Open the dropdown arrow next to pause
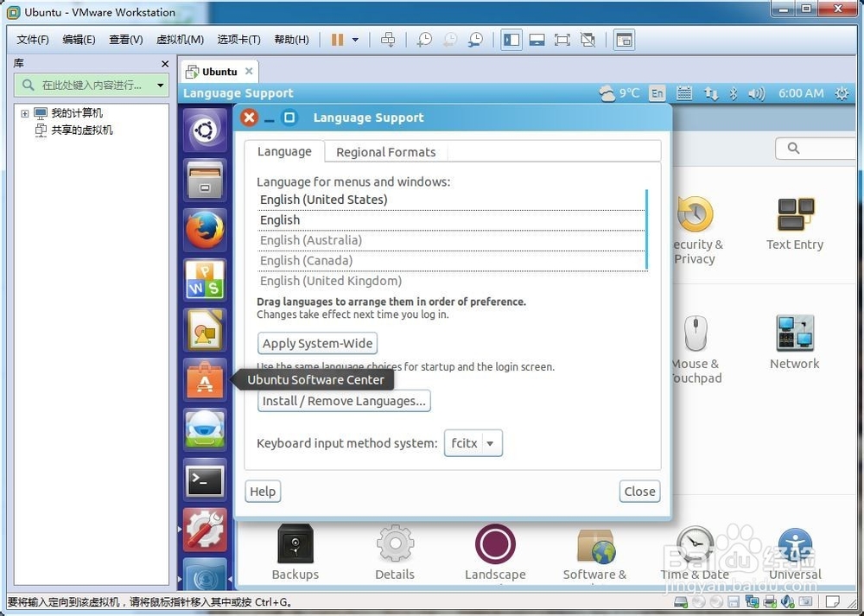This screenshot has width=864, height=616. pos(355,40)
